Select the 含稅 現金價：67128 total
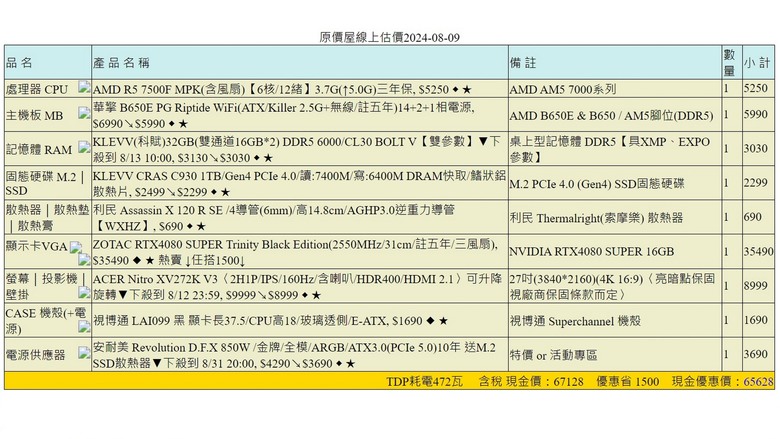The image size is (780, 439). [531, 381]
